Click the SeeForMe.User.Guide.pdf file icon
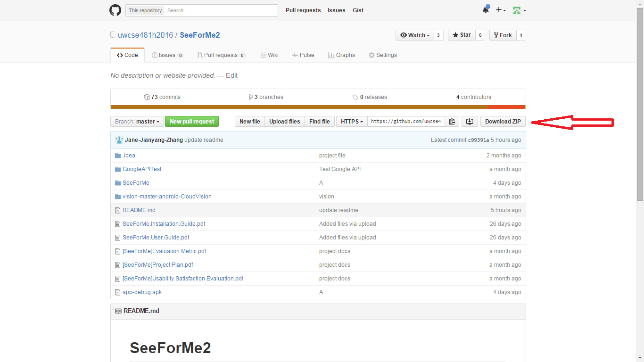The height and width of the screenshot is (362, 644). pyautogui.click(x=118, y=238)
